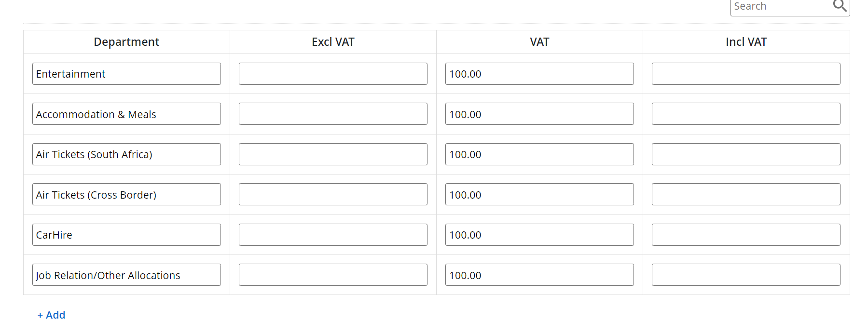
Task: Click the Excl VAT column header
Action: point(333,42)
